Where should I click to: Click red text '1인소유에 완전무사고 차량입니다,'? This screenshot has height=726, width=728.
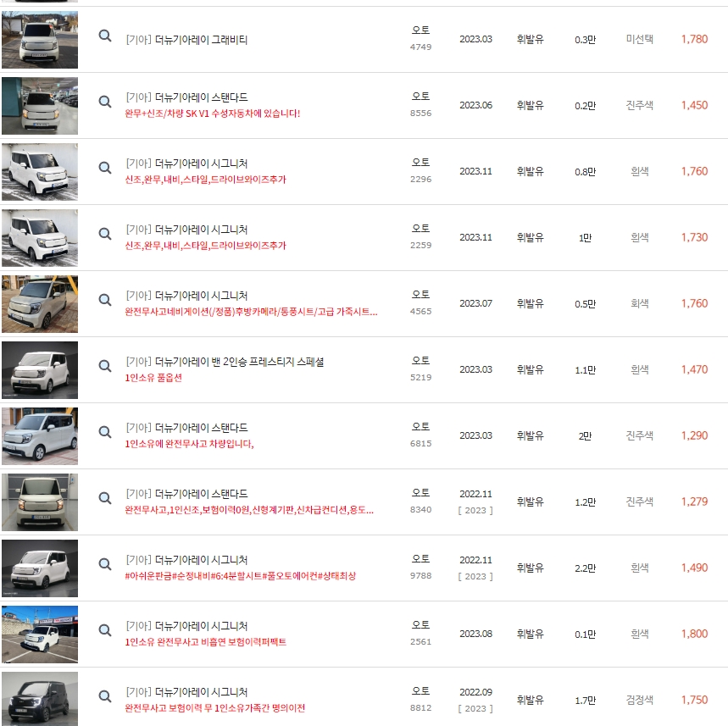click(x=190, y=443)
